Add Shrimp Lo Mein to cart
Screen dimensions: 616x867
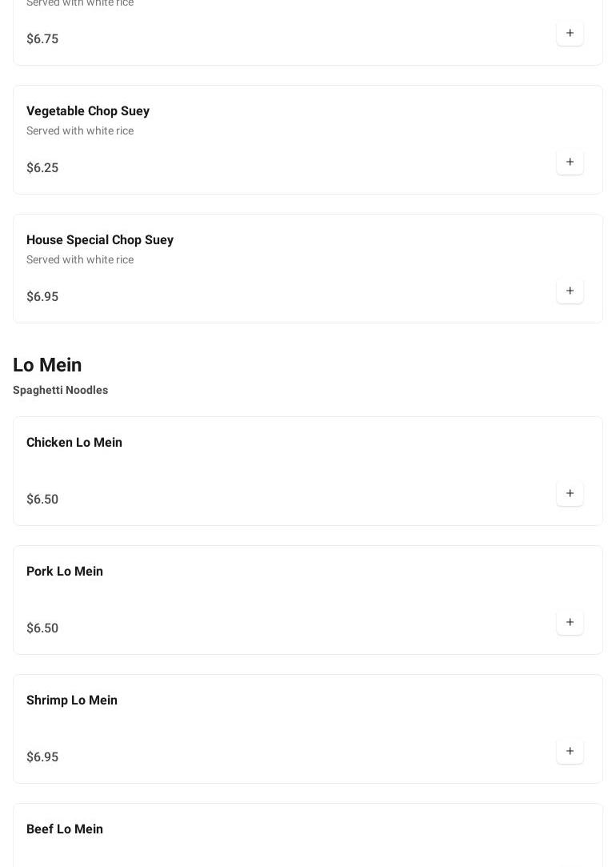coord(570,752)
